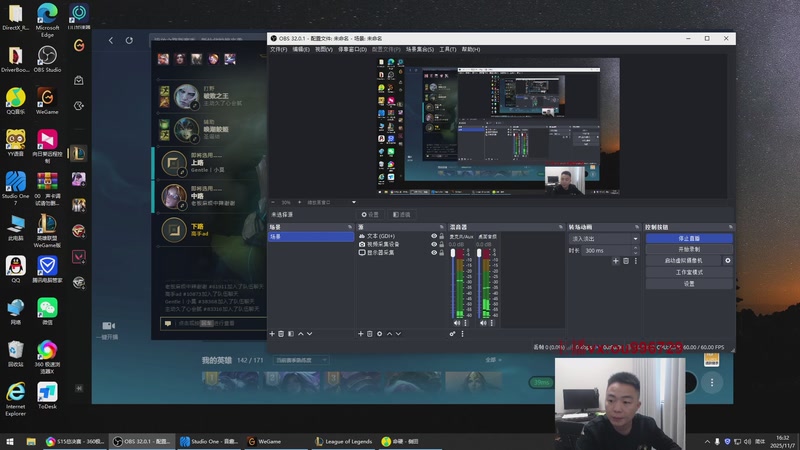Open audio mixer panel three-dot menu
Viewport: 800px width, 450px height.
click(x=463, y=334)
